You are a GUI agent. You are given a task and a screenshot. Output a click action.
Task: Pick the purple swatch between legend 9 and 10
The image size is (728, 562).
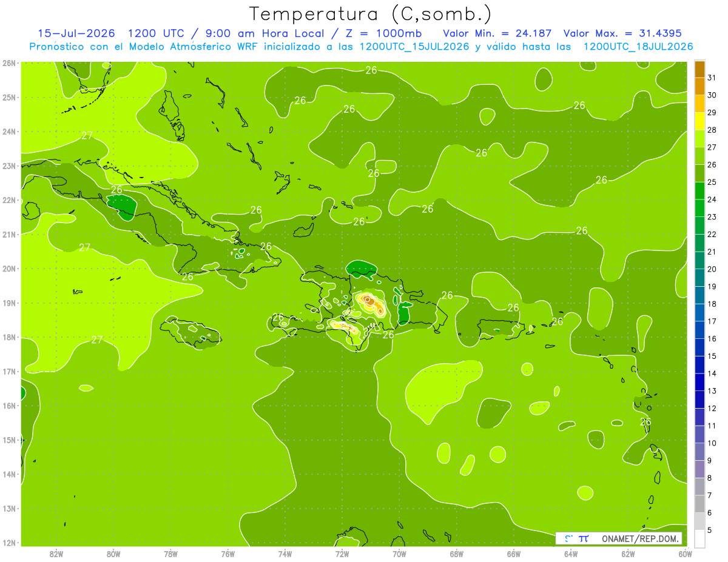(x=699, y=452)
